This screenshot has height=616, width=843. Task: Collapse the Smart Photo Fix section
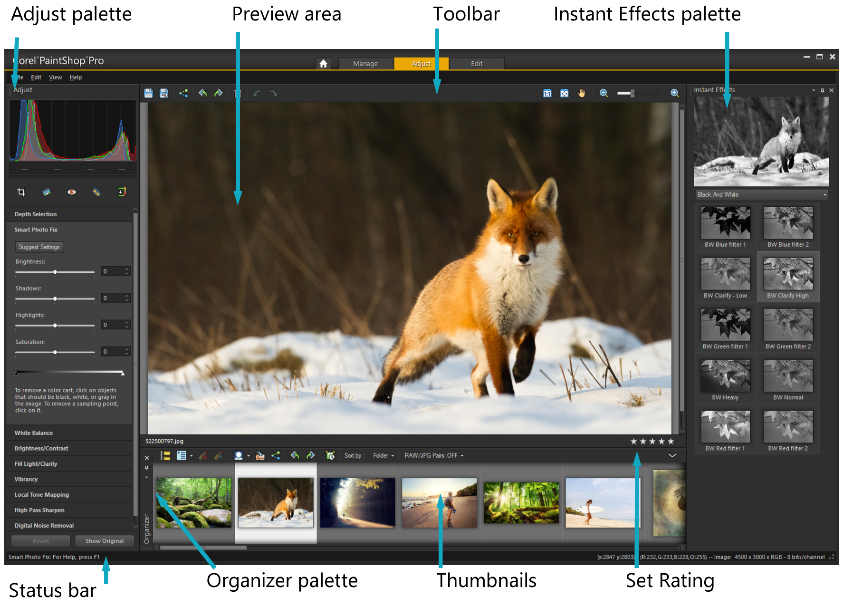[69, 230]
